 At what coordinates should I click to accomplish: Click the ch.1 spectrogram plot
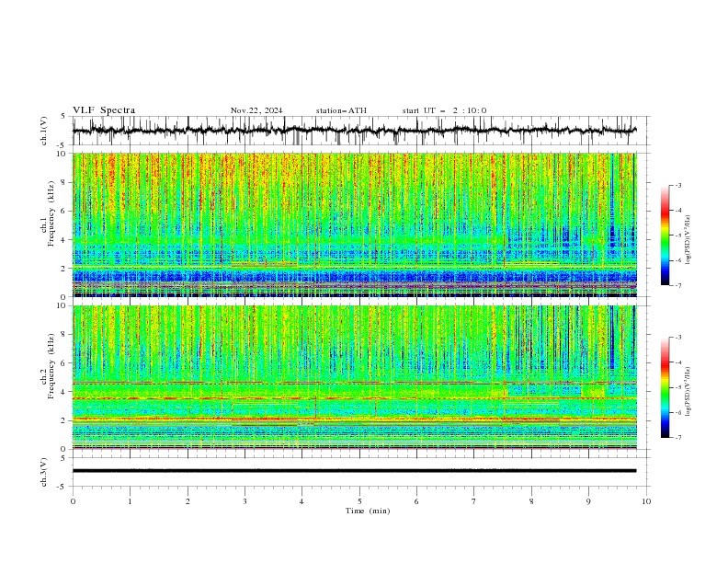355,224
